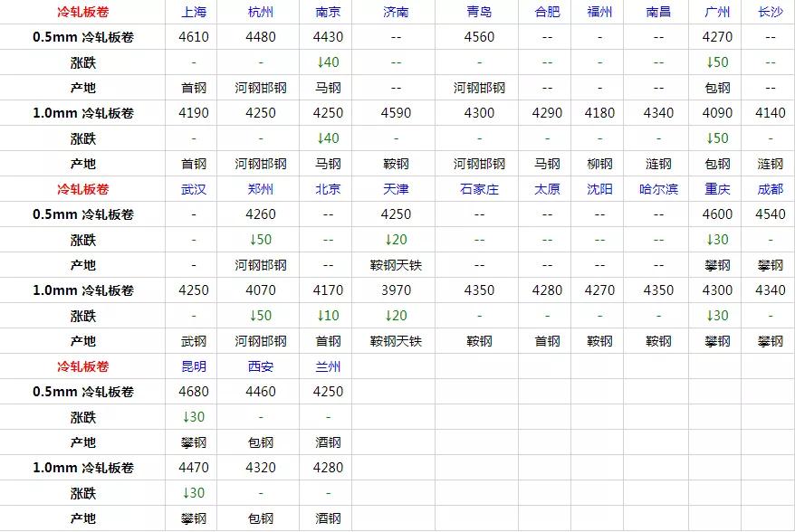Open the Chengdu (成都) city price link
The width and height of the screenshot is (795, 532).
[769, 189]
